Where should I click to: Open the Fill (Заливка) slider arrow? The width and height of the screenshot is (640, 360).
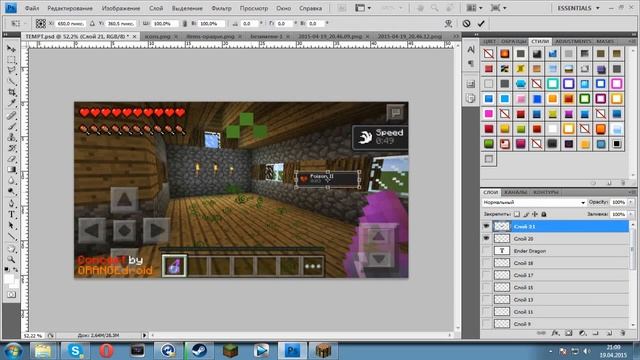tap(631, 214)
